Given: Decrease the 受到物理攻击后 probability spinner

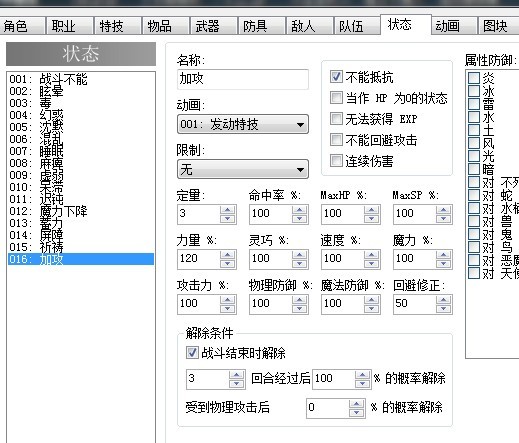Looking at the screenshot, I should pos(357,413).
